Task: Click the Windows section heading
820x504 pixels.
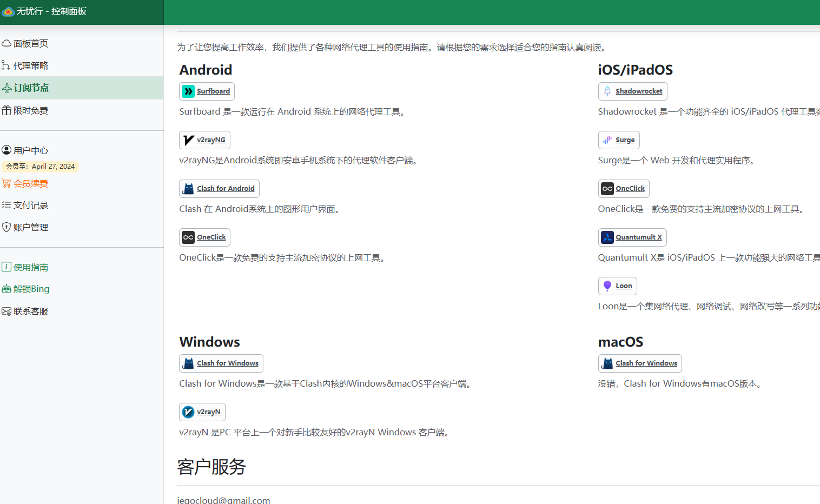Action: tap(209, 342)
